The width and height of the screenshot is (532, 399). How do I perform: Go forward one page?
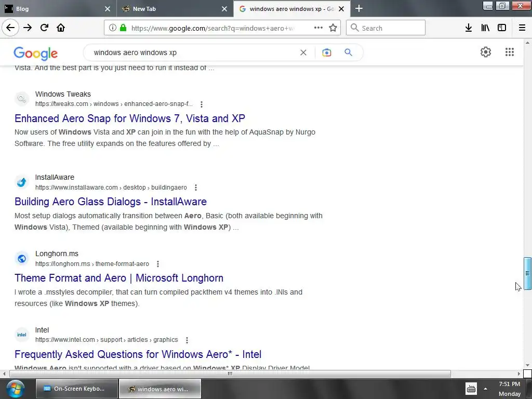coord(28,28)
